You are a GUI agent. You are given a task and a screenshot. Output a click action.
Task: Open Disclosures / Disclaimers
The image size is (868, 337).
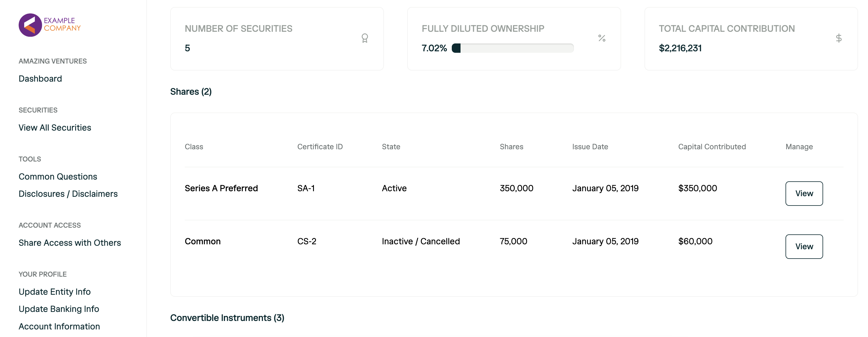point(68,194)
